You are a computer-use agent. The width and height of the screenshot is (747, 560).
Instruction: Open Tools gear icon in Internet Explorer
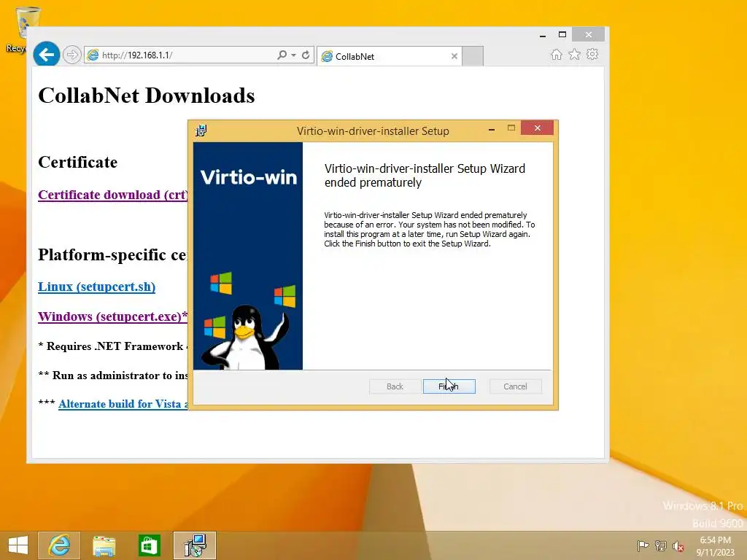tap(592, 54)
